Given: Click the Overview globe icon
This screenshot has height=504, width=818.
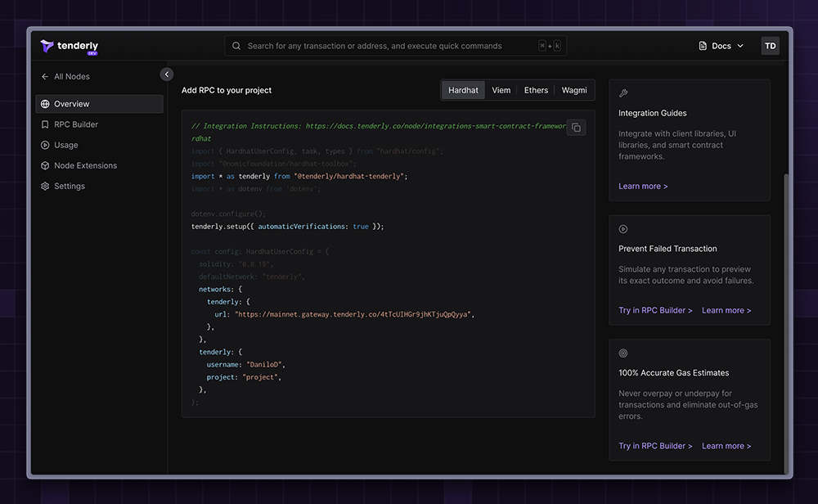Looking at the screenshot, I should pyautogui.click(x=45, y=104).
